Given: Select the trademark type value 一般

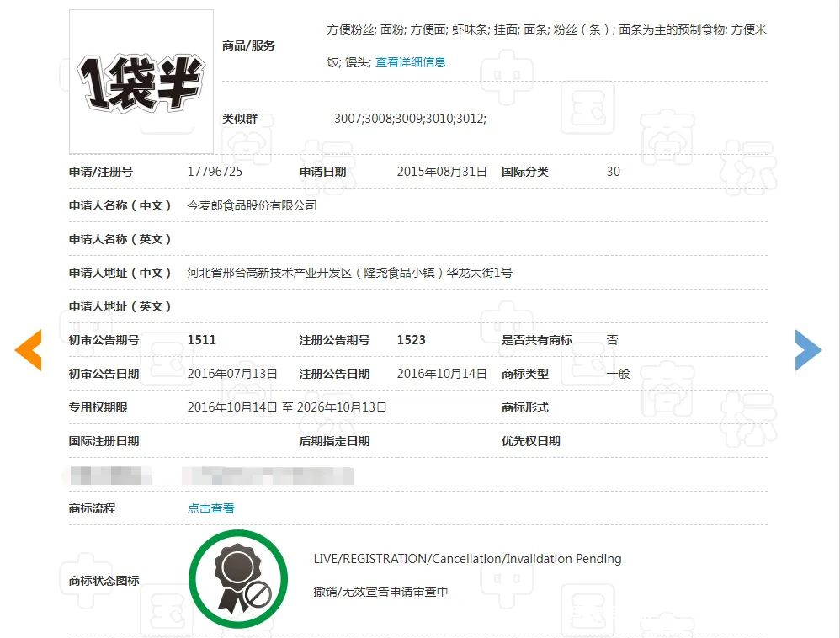Looking at the screenshot, I should [x=618, y=374].
